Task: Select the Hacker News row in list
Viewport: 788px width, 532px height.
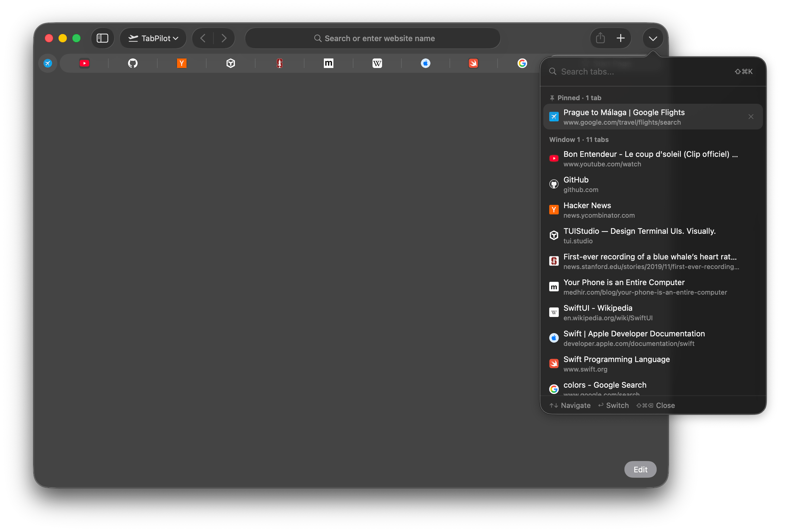Action: [x=652, y=210]
